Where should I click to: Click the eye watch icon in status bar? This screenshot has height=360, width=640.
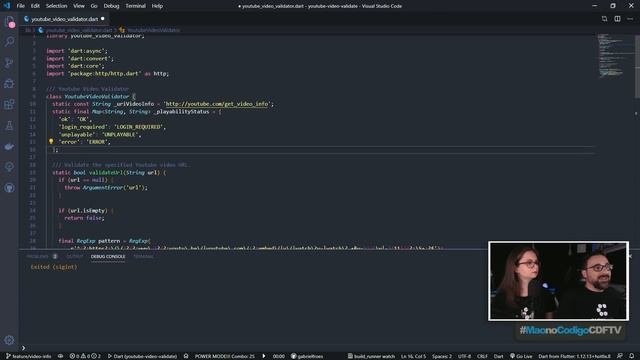[x=60, y=356]
